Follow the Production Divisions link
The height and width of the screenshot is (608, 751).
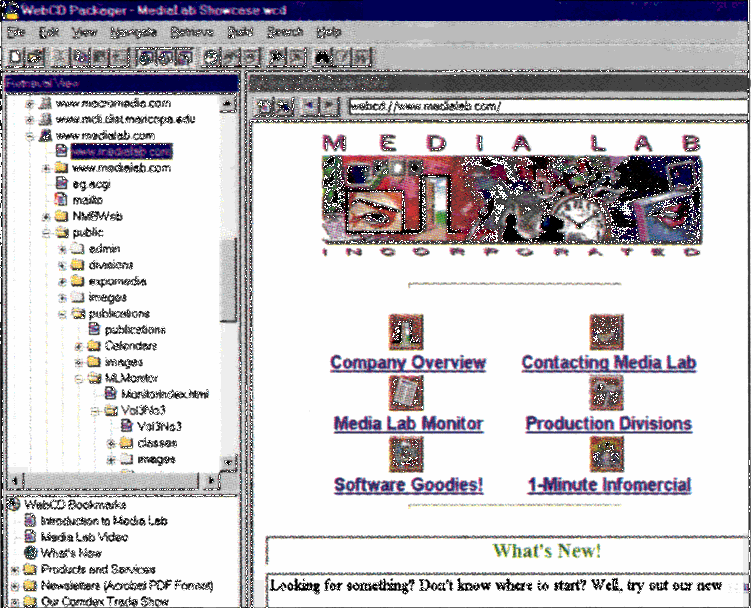click(609, 424)
